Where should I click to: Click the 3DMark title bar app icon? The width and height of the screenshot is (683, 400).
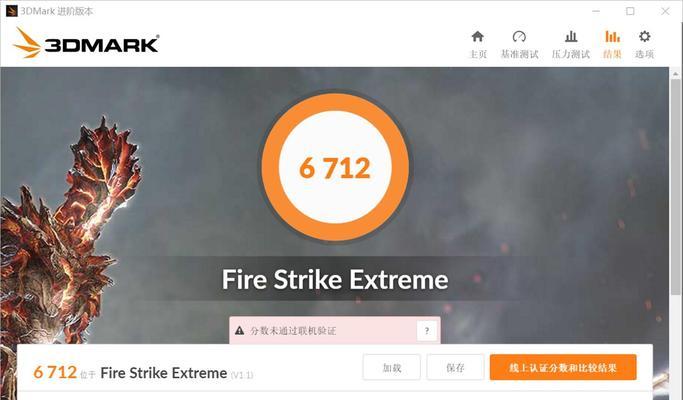[x=11, y=11]
